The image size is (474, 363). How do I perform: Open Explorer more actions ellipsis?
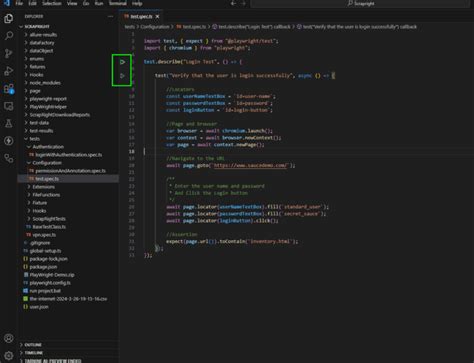[110, 16]
